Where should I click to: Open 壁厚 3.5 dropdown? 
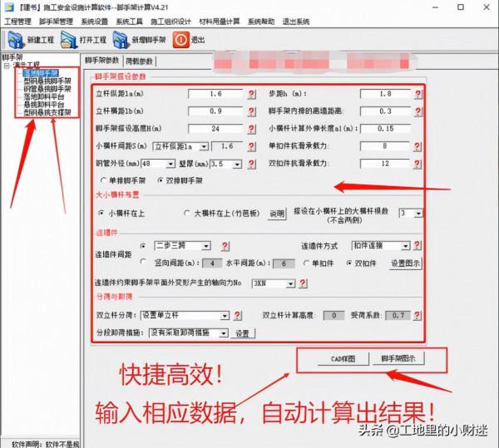237,164
